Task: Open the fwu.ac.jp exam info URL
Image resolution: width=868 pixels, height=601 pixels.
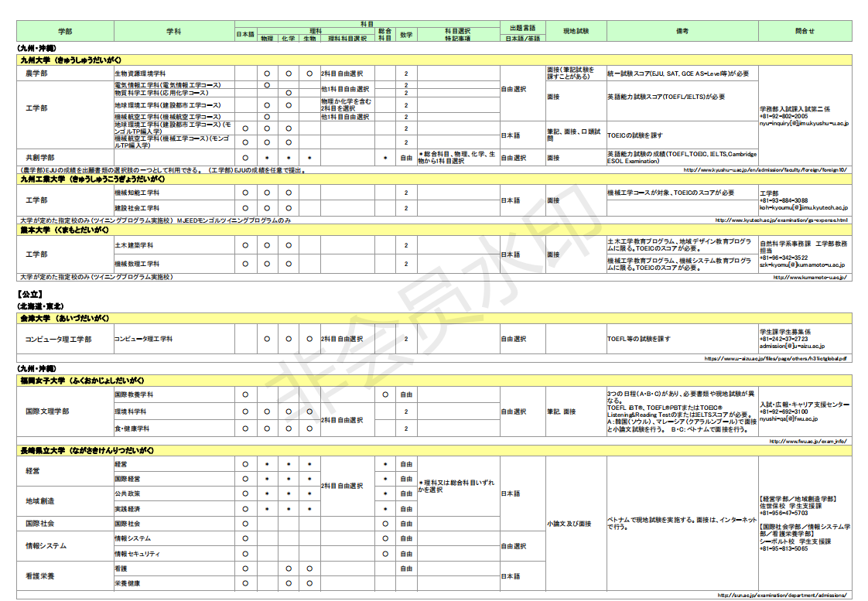Action: point(808,441)
